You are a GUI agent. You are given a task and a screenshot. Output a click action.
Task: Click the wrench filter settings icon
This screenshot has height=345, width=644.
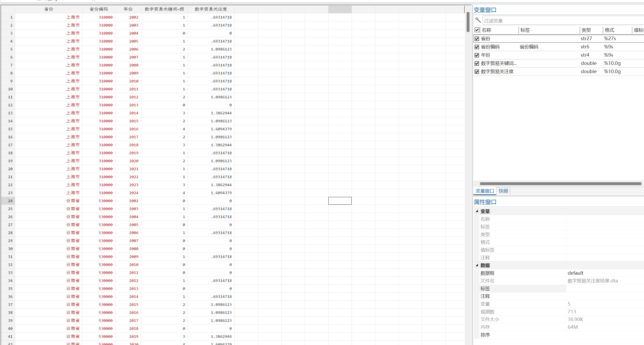pos(478,20)
